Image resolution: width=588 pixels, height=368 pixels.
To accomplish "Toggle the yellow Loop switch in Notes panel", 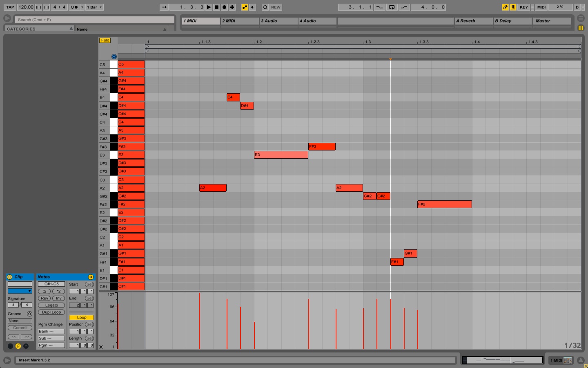I will [x=81, y=317].
